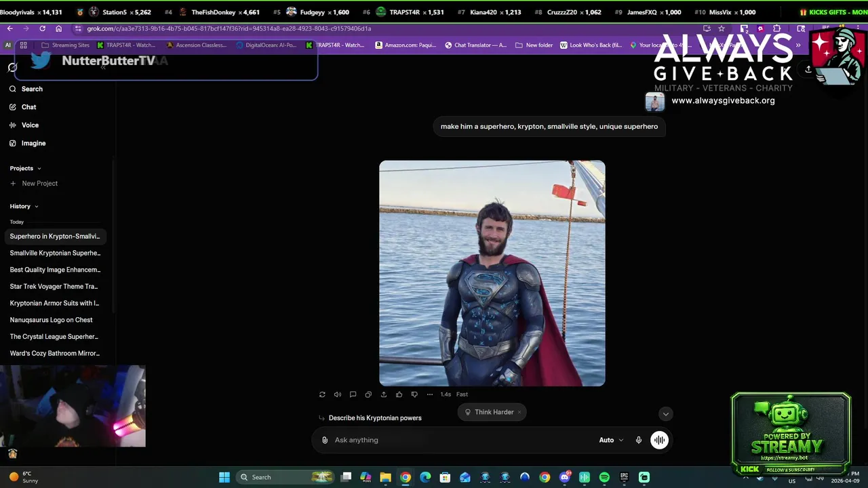Open Discord from the taskbar
The image size is (868, 488).
point(565,477)
